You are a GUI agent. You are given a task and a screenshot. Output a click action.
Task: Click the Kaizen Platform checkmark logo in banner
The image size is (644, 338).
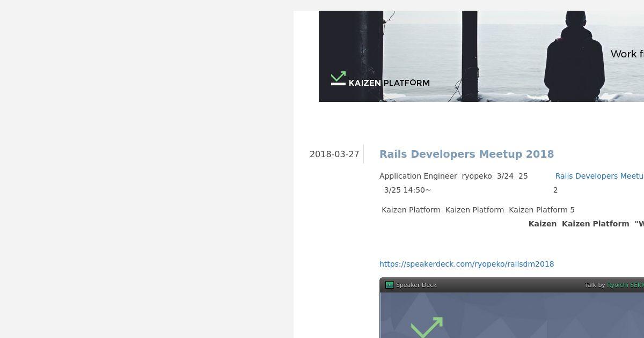[x=338, y=78]
